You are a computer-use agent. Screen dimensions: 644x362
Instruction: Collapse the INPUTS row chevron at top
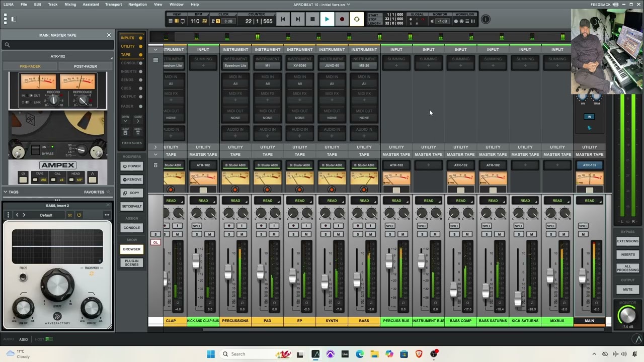[155, 50]
